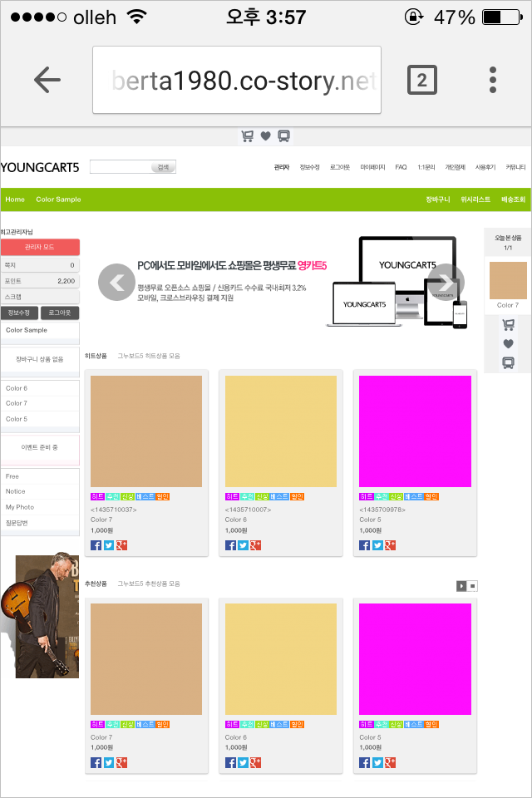Advance to the next banner slide
This screenshot has height=798, width=532.
pos(446,282)
